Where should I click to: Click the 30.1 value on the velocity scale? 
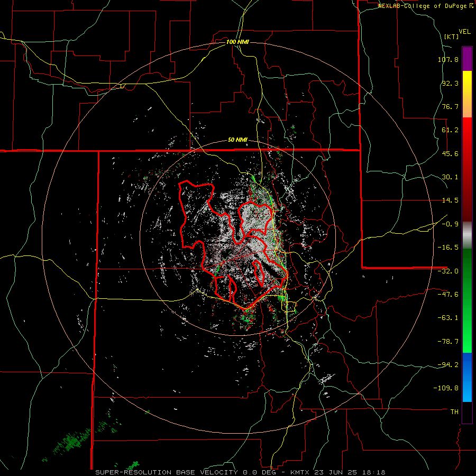(450, 177)
